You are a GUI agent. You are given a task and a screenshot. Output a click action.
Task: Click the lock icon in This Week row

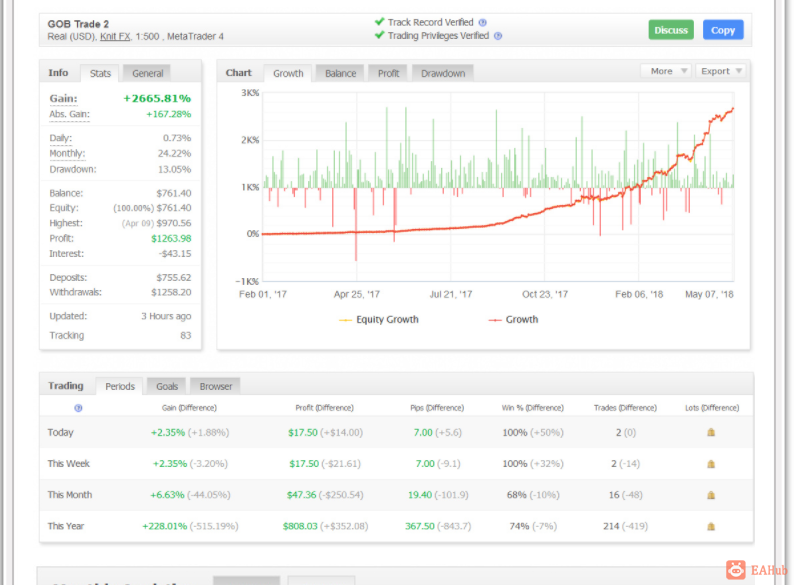click(711, 464)
